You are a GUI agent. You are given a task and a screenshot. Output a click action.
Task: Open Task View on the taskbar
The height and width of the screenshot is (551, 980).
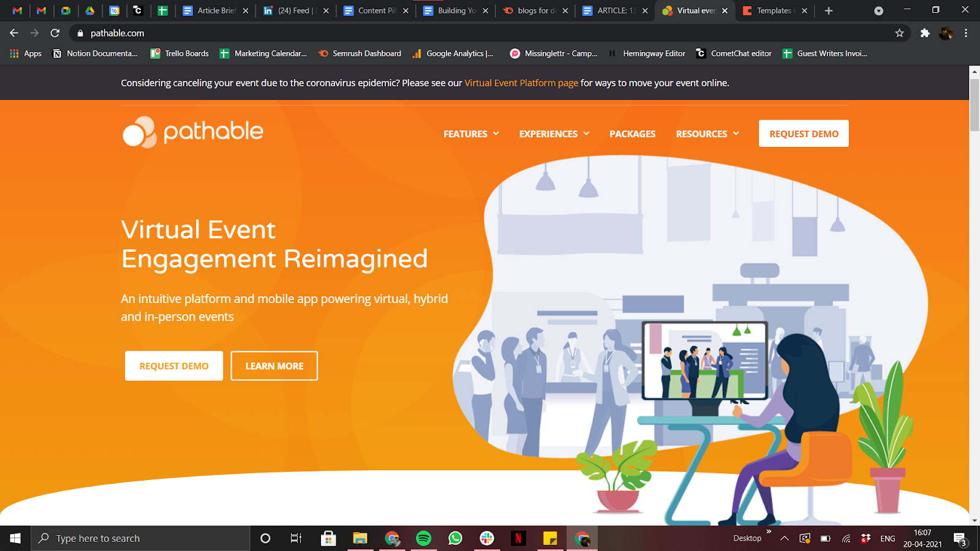(296, 538)
